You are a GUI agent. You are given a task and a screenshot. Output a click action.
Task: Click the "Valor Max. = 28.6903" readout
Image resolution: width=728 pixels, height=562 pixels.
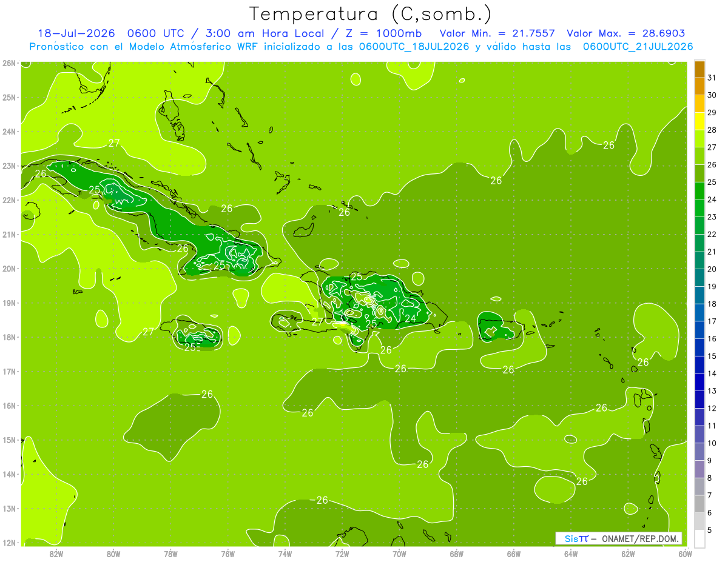[625, 33]
